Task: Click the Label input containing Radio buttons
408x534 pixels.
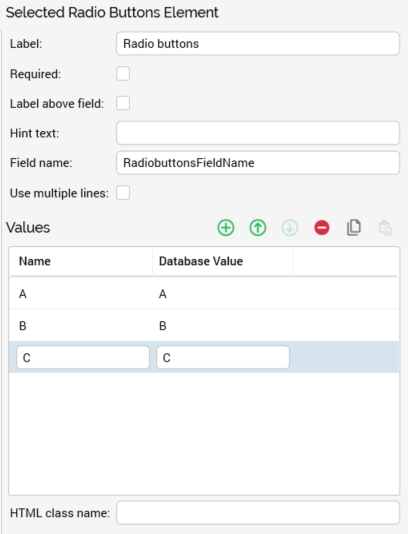Action: [x=258, y=44]
